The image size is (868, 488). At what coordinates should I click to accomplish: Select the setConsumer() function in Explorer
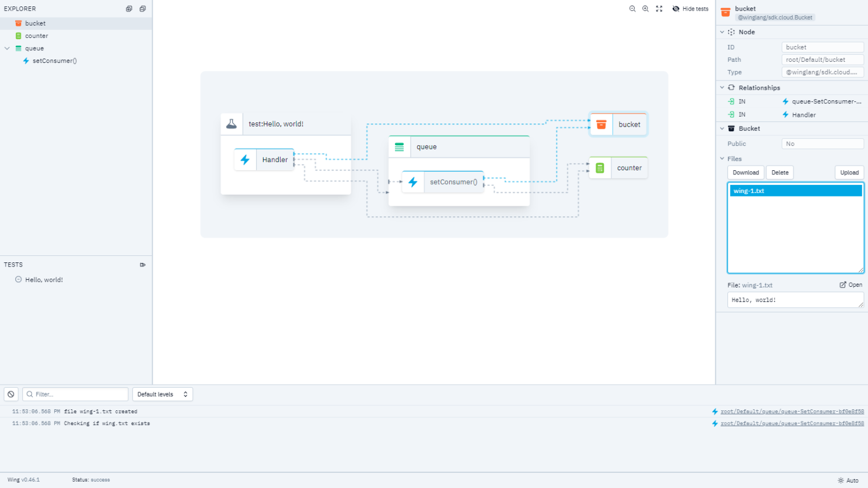55,61
